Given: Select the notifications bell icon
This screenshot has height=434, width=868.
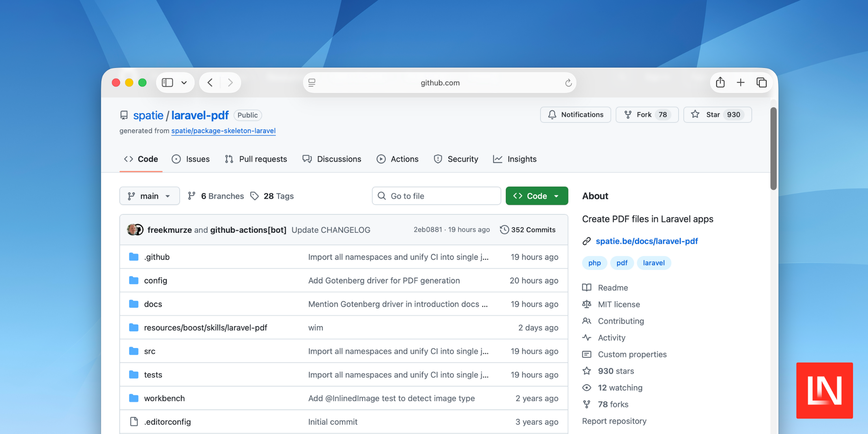Looking at the screenshot, I should [x=552, y=114].
